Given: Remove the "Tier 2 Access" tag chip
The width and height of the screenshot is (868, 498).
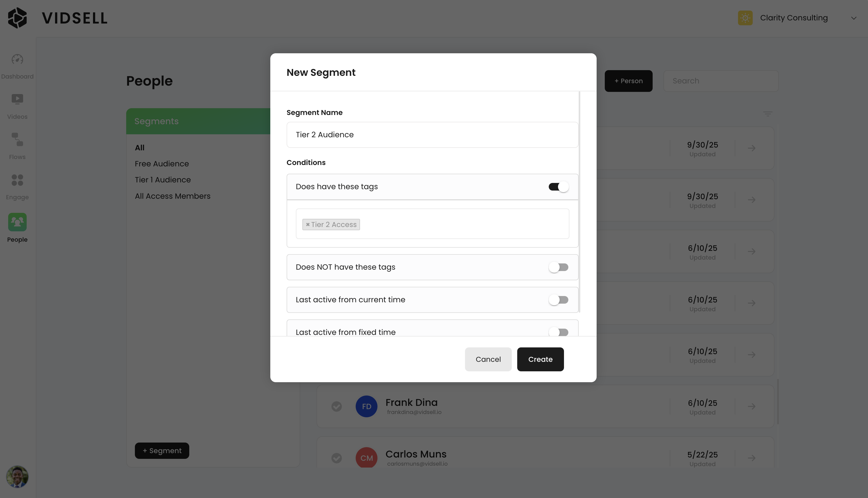Looking at the screenshot, I should (308, 224).
